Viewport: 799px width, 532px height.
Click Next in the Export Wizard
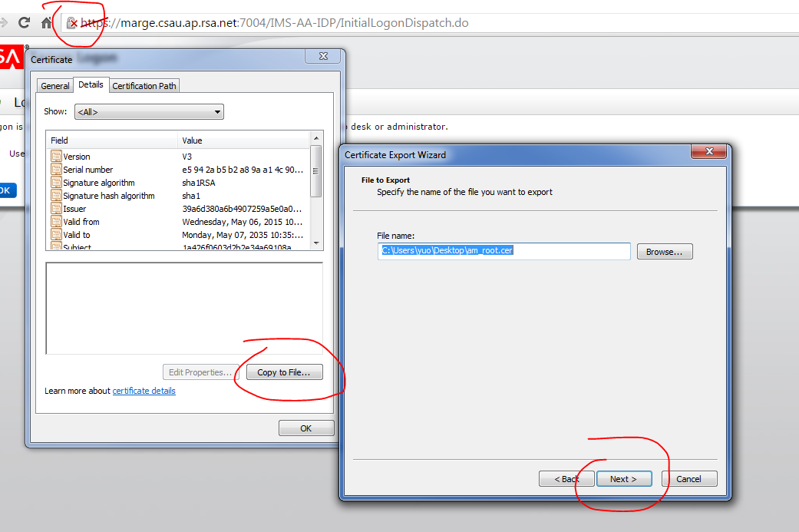623,479
